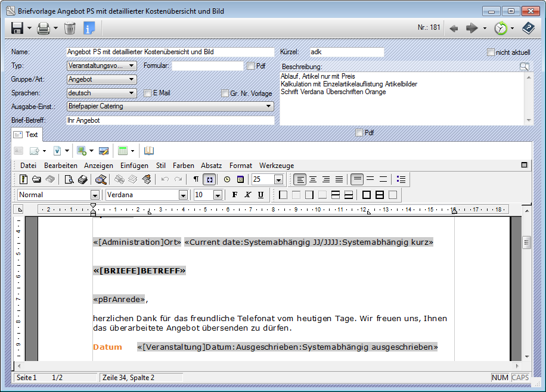The height and width of the screenshot is (392, 546).
Task: Center-align text using the alignment icon
Action: pos(313,179)
